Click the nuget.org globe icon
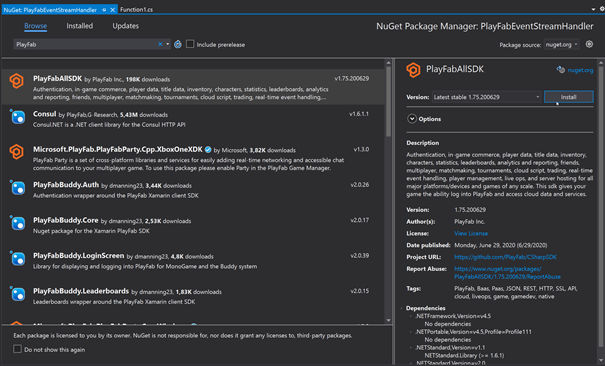Screen dimensions: 605x366 coord(561,70)
